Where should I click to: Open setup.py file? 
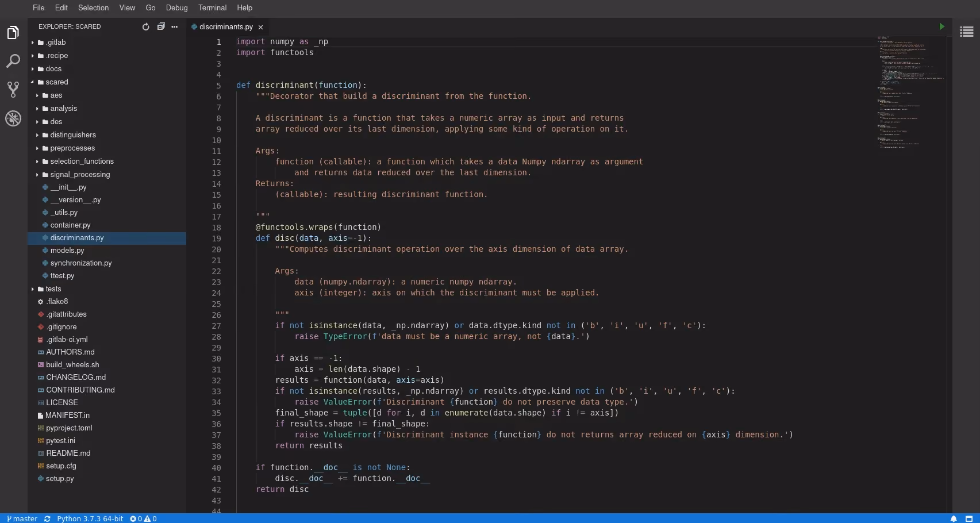[x=107, y=479]
